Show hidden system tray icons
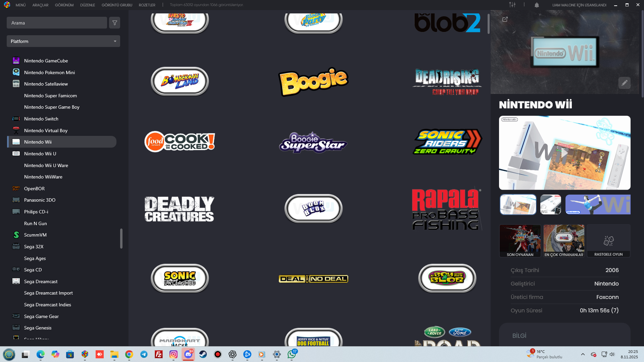644x362 pixels. point(583,354)
